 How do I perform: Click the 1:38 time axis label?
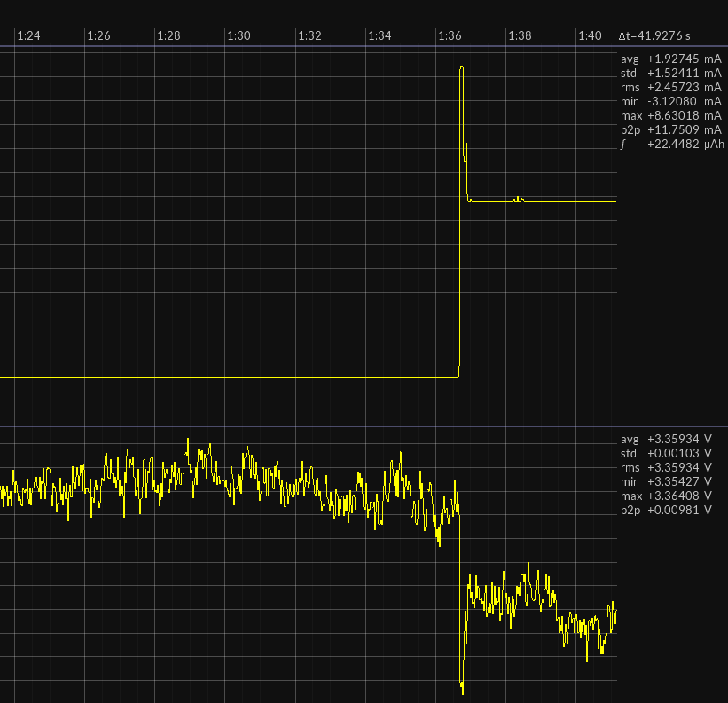pos(520,35)
